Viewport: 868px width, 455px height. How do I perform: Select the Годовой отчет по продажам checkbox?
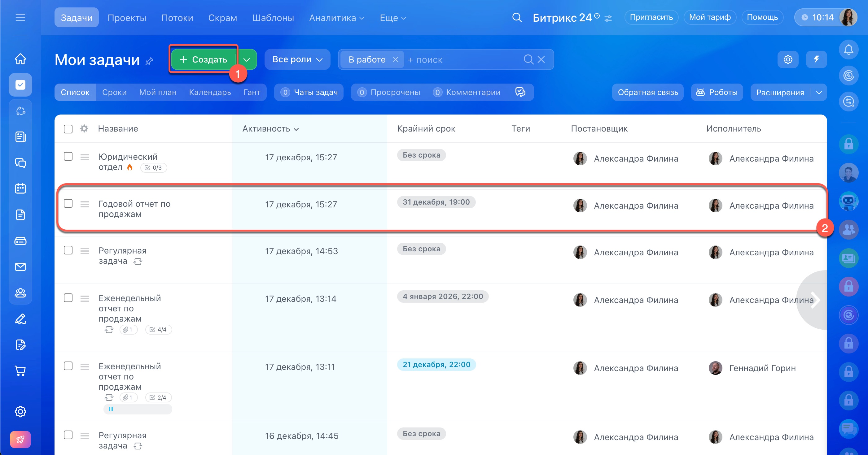[x=68, y=203]
